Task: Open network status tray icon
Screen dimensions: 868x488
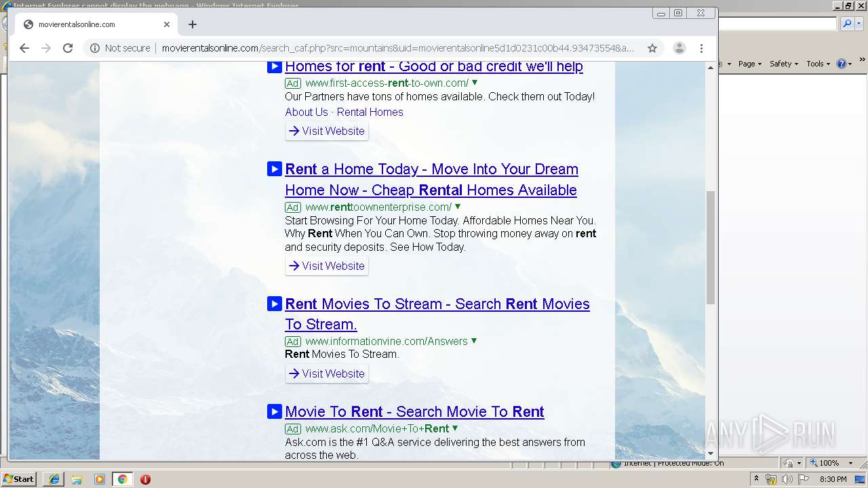Action: [x=771, y=479]
